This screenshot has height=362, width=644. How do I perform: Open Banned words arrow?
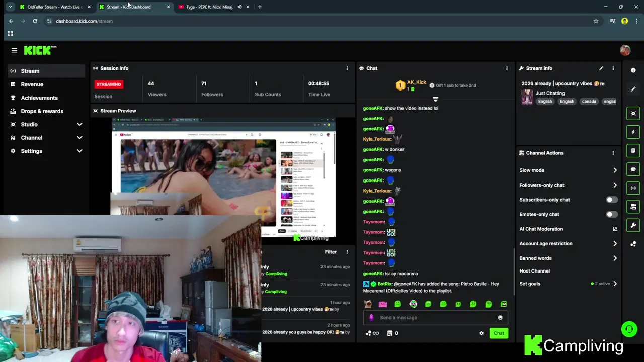[615, 258]
